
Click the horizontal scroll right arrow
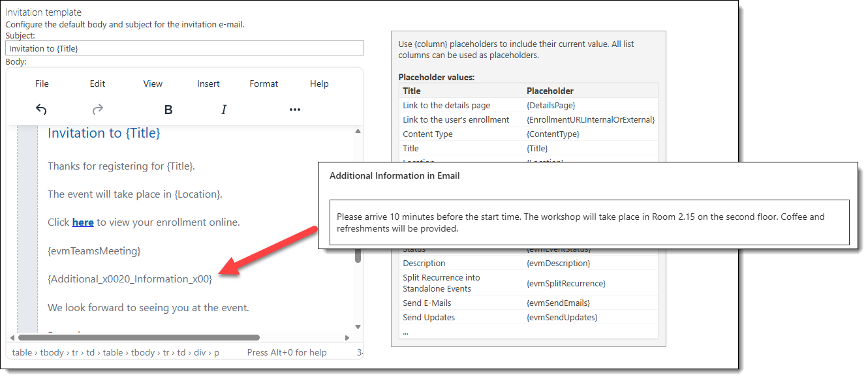point(348,338)
